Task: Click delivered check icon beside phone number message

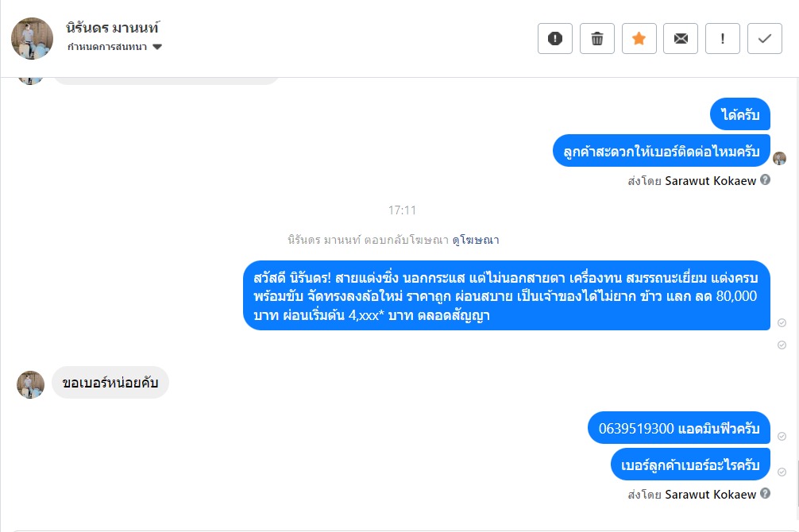Action: [x=782, y=436]
